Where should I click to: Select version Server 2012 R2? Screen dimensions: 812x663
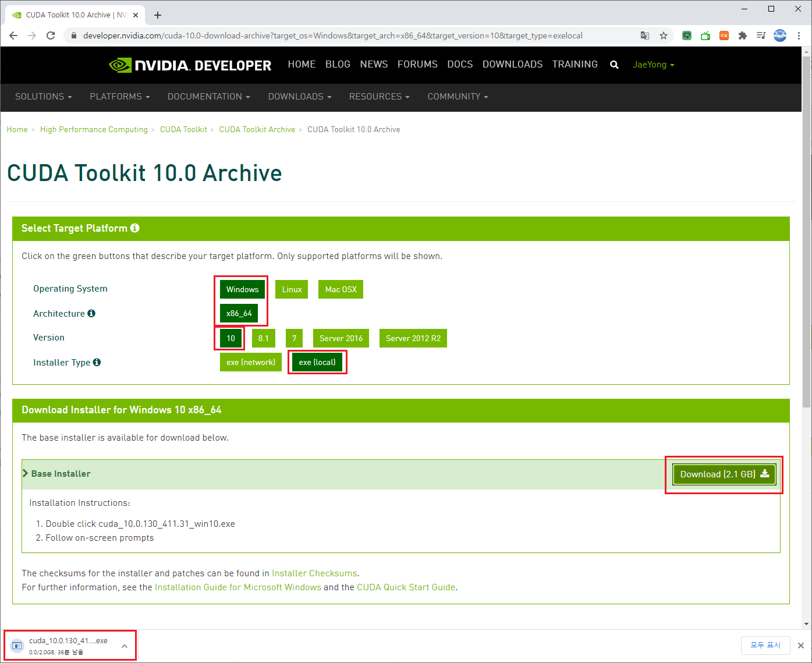click(413, 338)
